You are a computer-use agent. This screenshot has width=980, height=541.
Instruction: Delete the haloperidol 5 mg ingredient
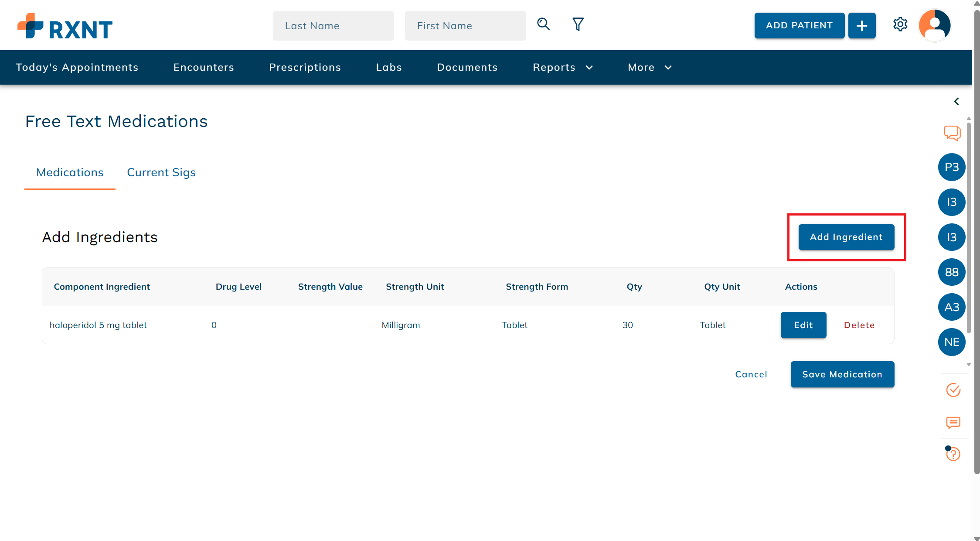pos(859,325)
